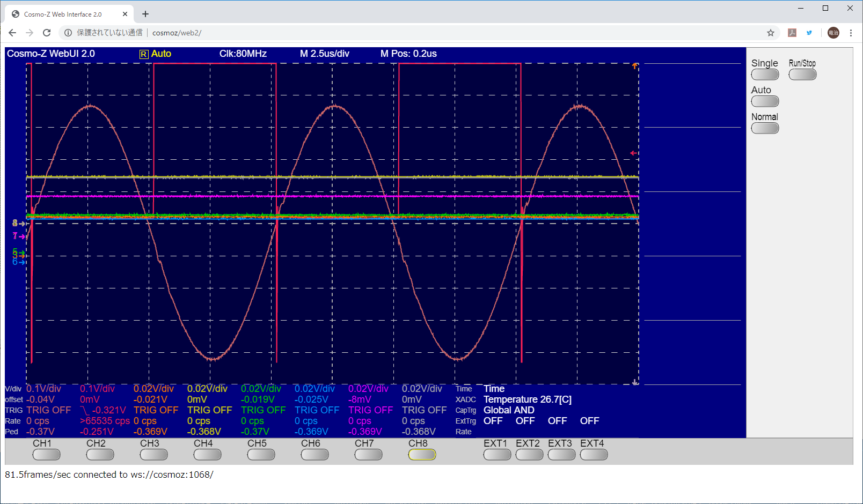The image size is (863, 504).
Task: Open the Chrome three-dot menu
Action: pos(851,33)
